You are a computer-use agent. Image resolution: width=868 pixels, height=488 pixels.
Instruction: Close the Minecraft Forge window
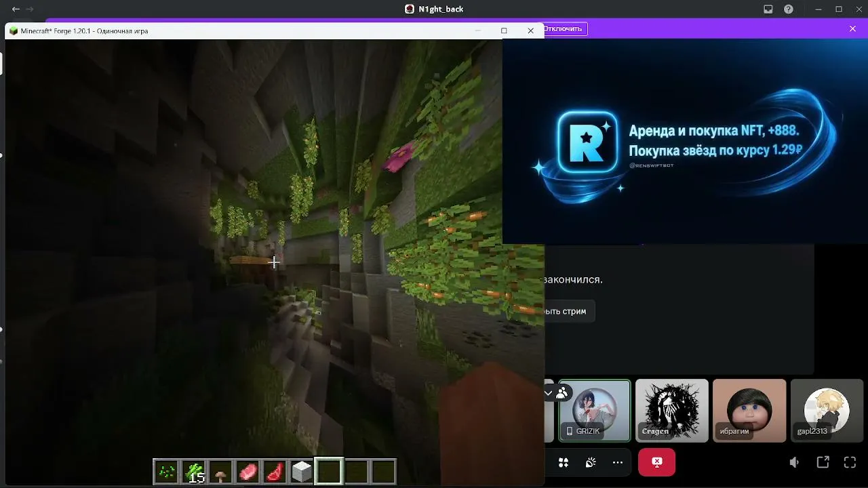[x=530, y=30]
